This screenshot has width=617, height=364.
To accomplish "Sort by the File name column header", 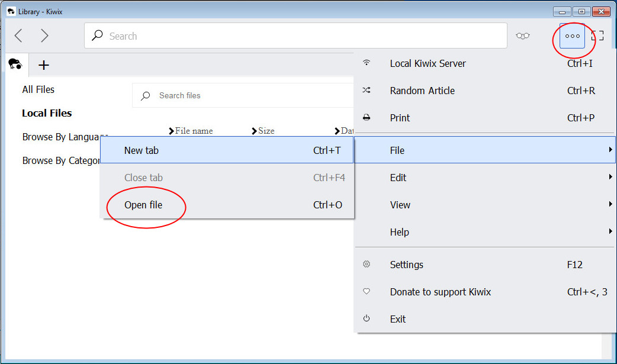I will point(191,131).
